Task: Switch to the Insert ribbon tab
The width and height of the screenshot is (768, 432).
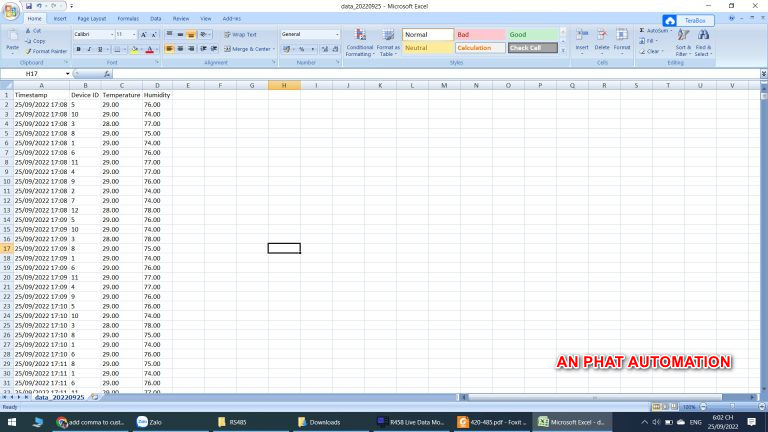Action: (x=60, y=19)
